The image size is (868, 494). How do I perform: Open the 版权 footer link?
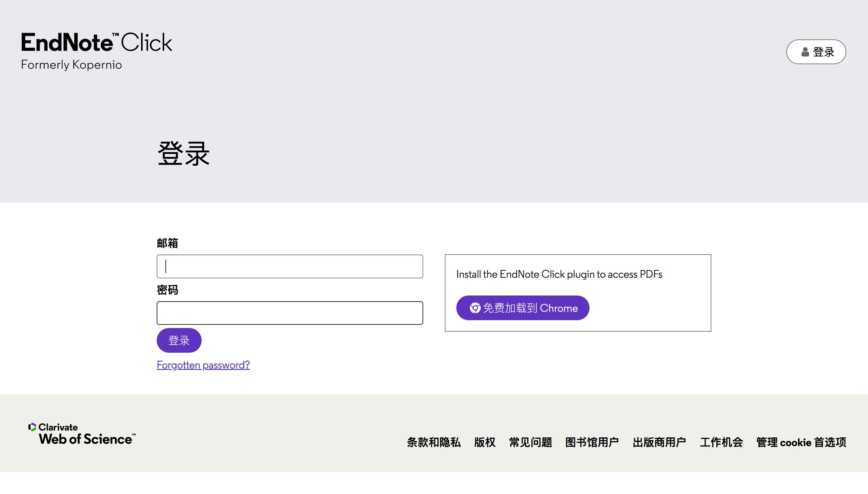point(485,442)
